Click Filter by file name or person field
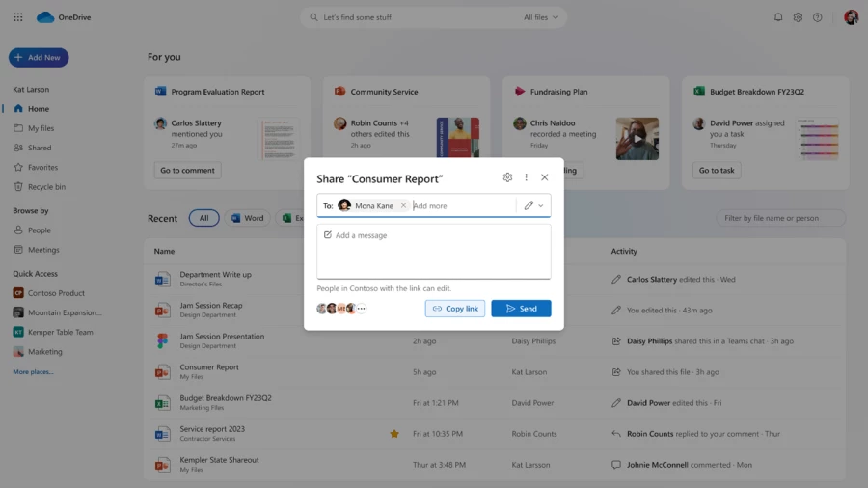 click(780, 218)
